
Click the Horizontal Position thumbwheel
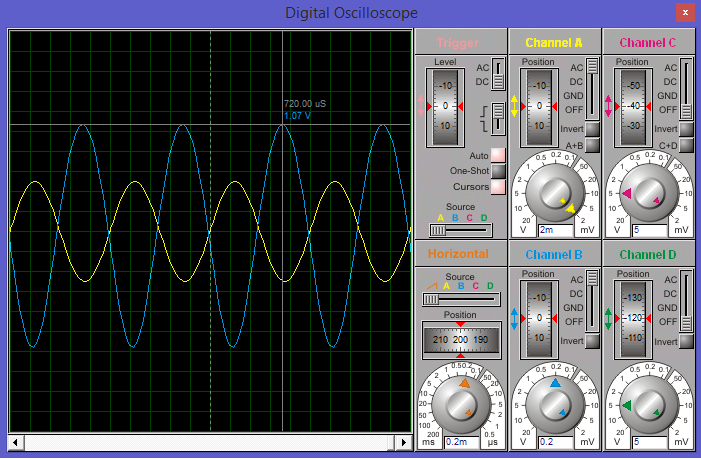461,341
